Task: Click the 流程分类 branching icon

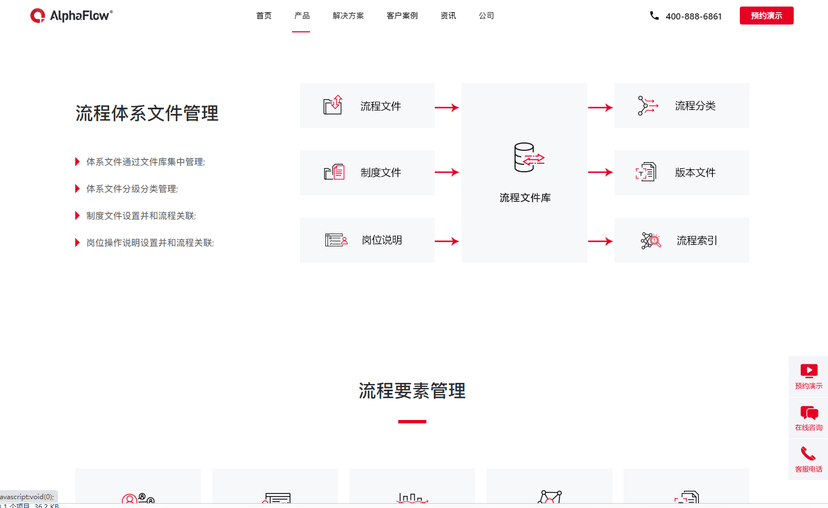Action: click(x=648, y=106)
